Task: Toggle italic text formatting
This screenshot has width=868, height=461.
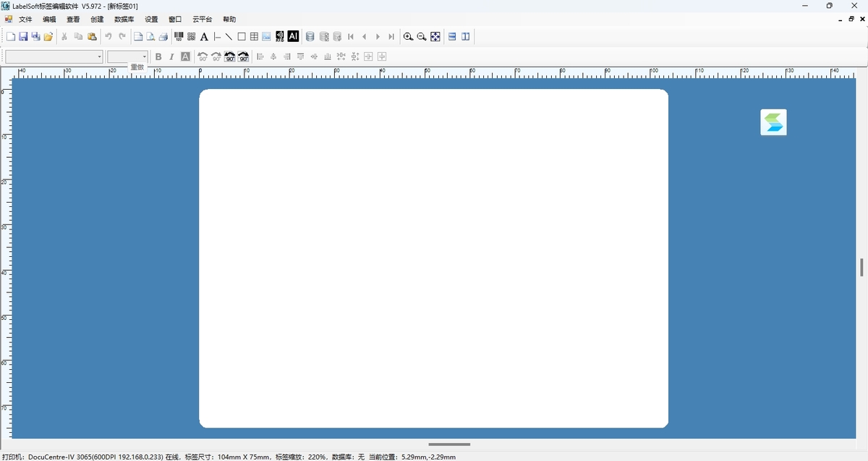Action: tap(171, 56)
